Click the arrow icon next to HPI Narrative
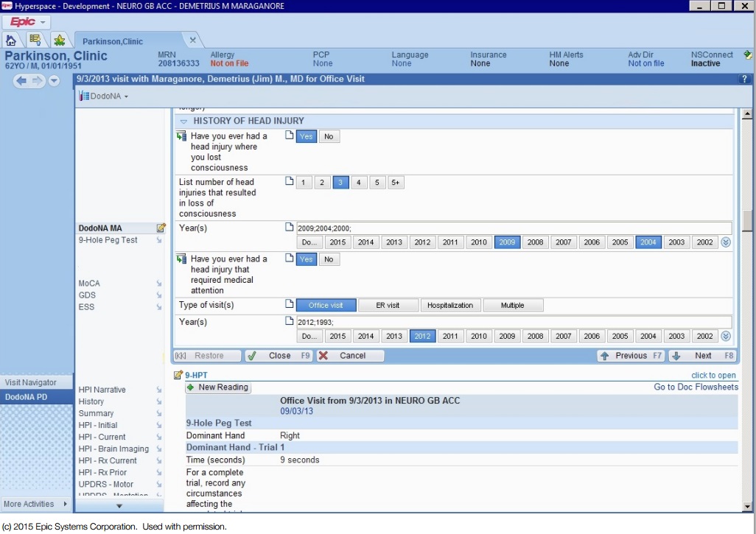The height and width of the screenshot is (534, 756). click(x=158, y=390)
